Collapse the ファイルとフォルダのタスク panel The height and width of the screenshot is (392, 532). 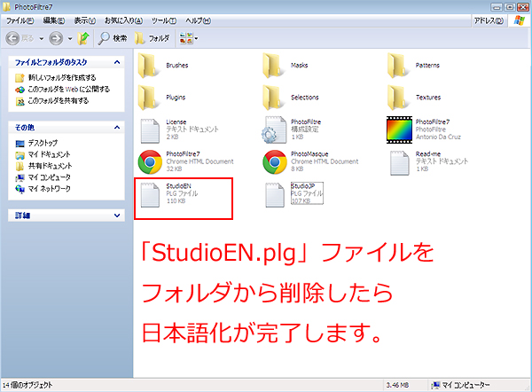pos(117,62)
